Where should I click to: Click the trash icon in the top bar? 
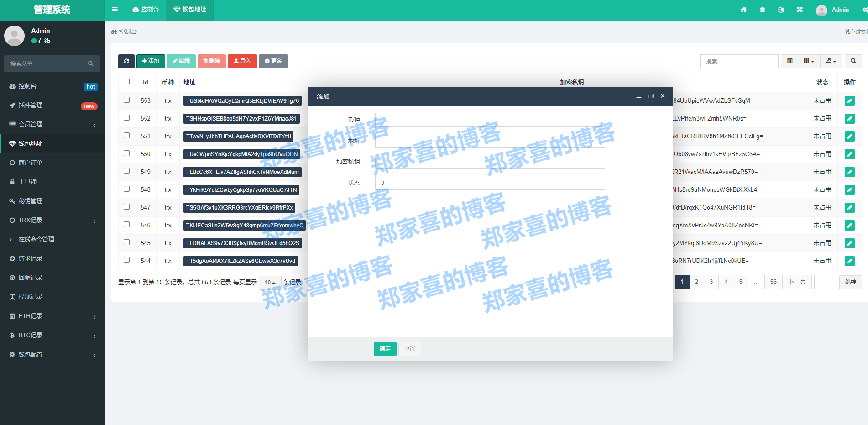(762, 10)
